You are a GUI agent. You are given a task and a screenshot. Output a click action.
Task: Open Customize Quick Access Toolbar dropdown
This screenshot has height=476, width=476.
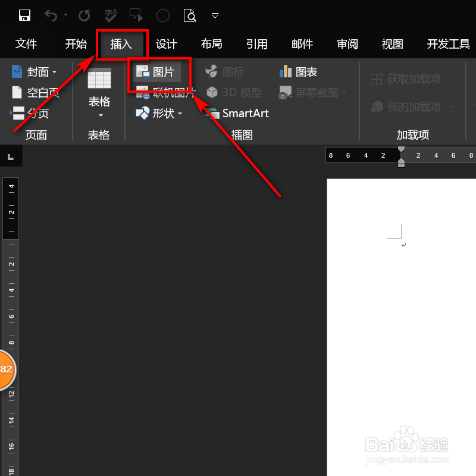pos(215,15)
